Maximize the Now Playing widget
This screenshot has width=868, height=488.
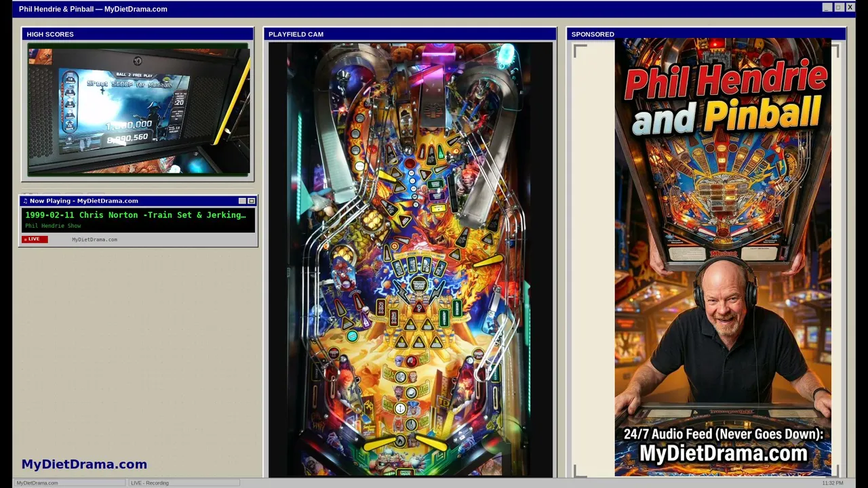252,201
